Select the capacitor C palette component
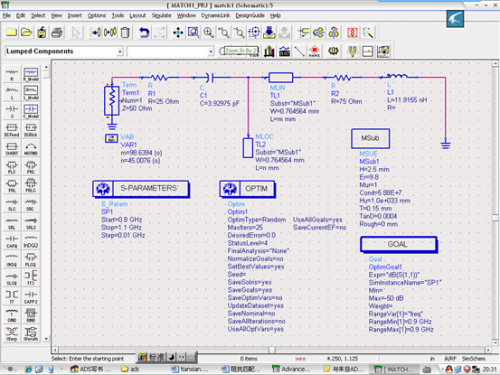 [x=12, y=111]
